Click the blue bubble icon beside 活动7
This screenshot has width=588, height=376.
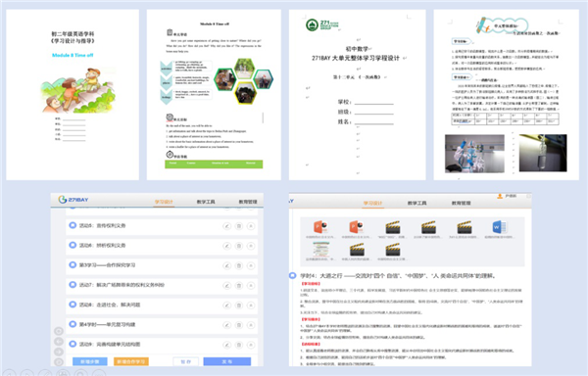pos(73,285)
